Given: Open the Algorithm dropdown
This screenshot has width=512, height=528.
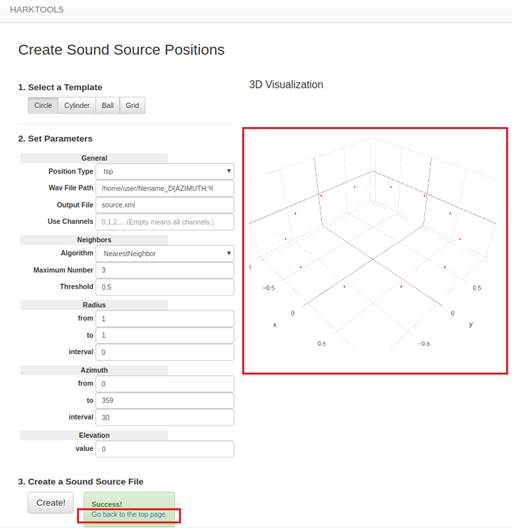Looking at the screenshot, I should (165, 254).
